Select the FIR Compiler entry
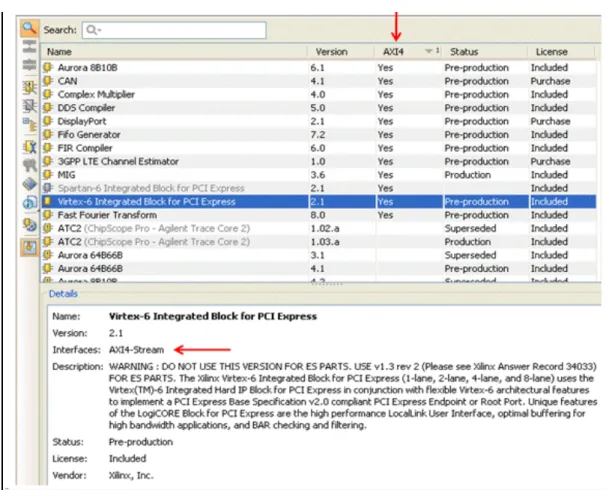Image resolution: width=606 pixels, height=490 pixels. 319,148
